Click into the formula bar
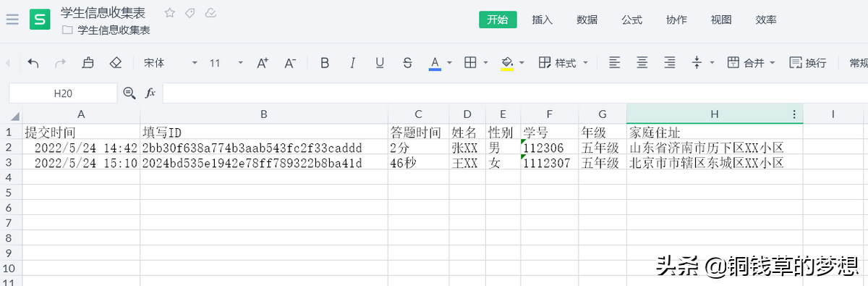This screenshot has height=286, width=868. (x=515, y=93)
